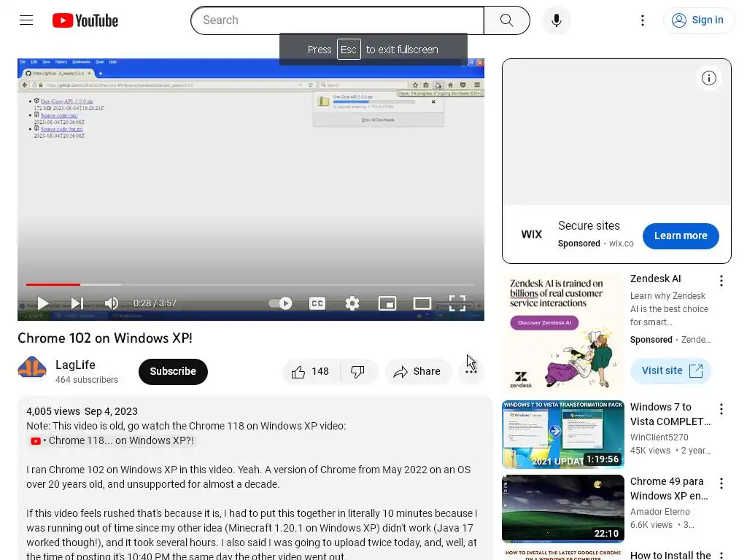
Task: Dislike the video with thumbs down
Action: click(x=358, y=371)
